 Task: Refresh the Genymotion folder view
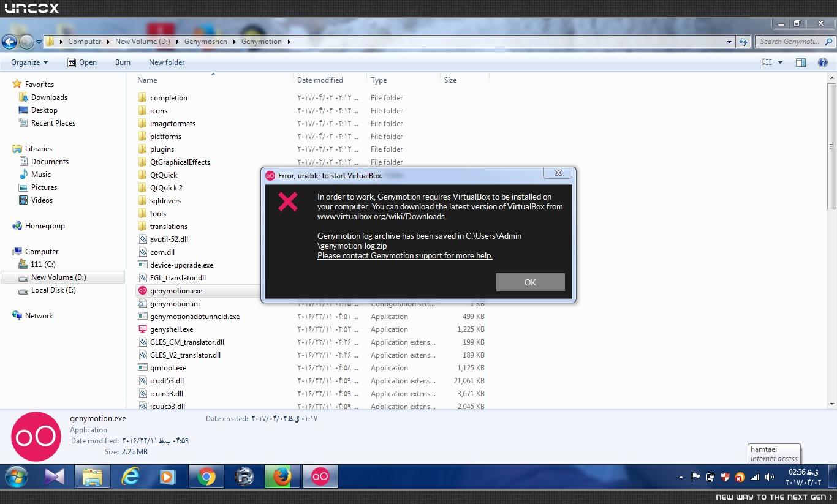click(743, 42)
